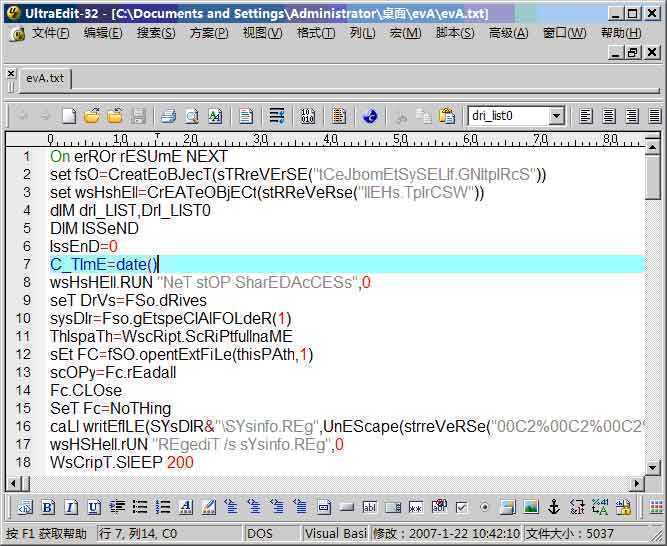Click line 5 text 'DIM ISSeND'
This screenshot has width=667, height=546.
click(x=94, y=228)
